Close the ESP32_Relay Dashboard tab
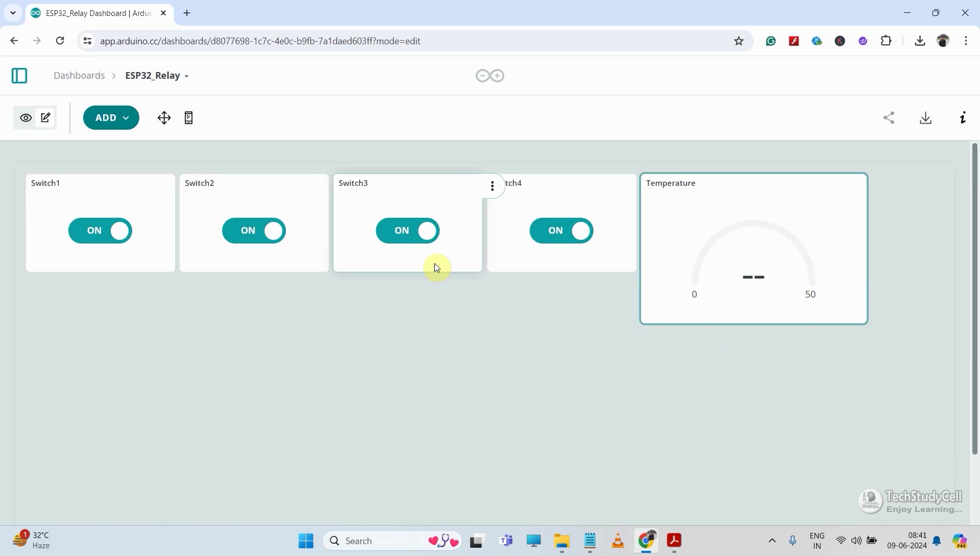 pyautogui.click(x=163, y=13)
